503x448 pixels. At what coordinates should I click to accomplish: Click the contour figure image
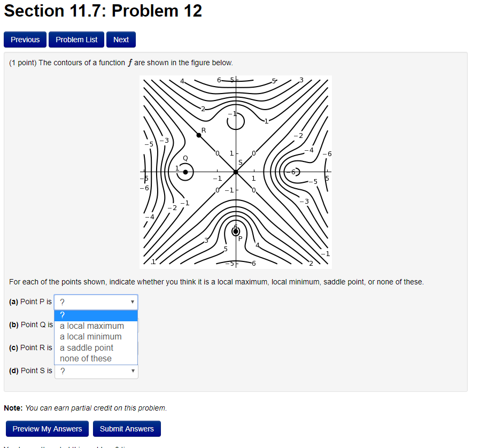[235, 171]
